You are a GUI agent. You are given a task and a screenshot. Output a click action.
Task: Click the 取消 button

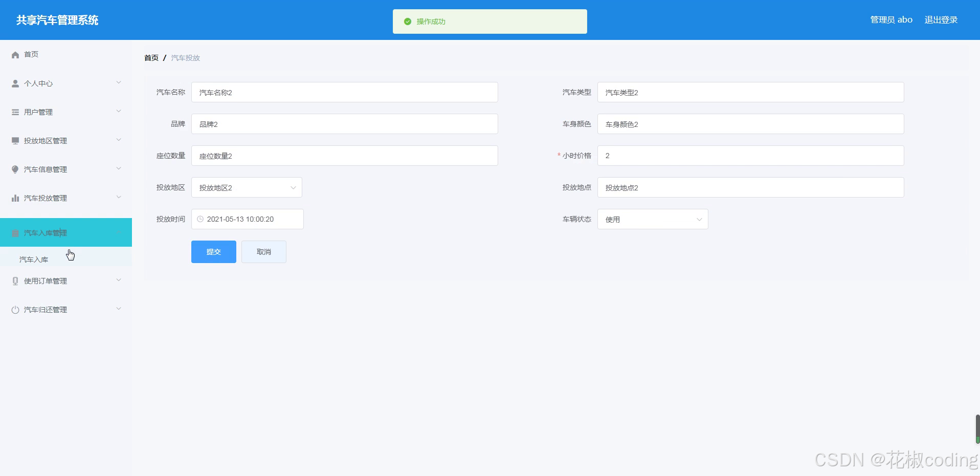coord(264,252)
